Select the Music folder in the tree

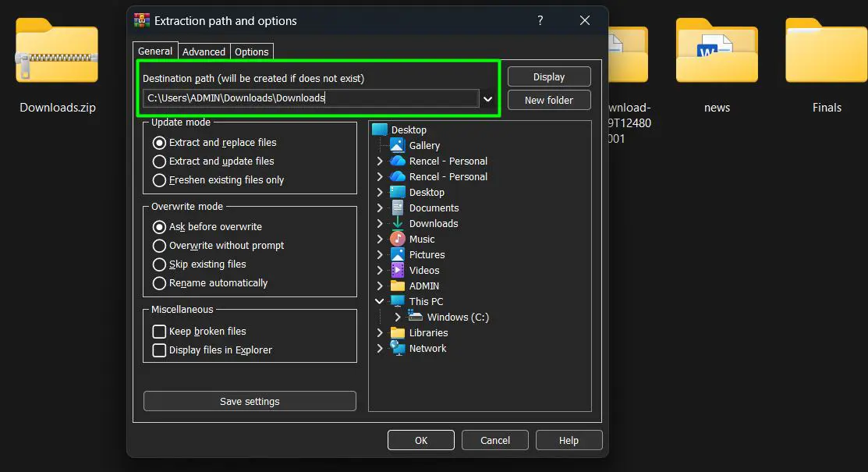420,239
